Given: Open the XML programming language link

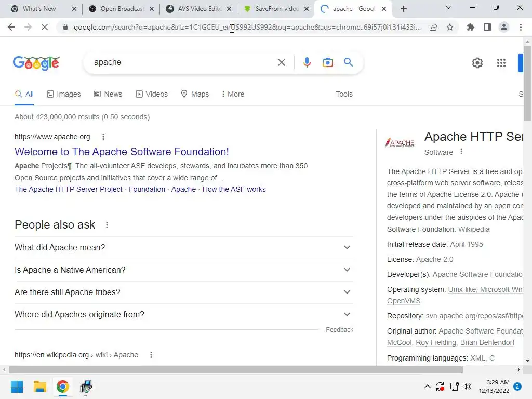Looking at the screenshot, I should [477, 358].
